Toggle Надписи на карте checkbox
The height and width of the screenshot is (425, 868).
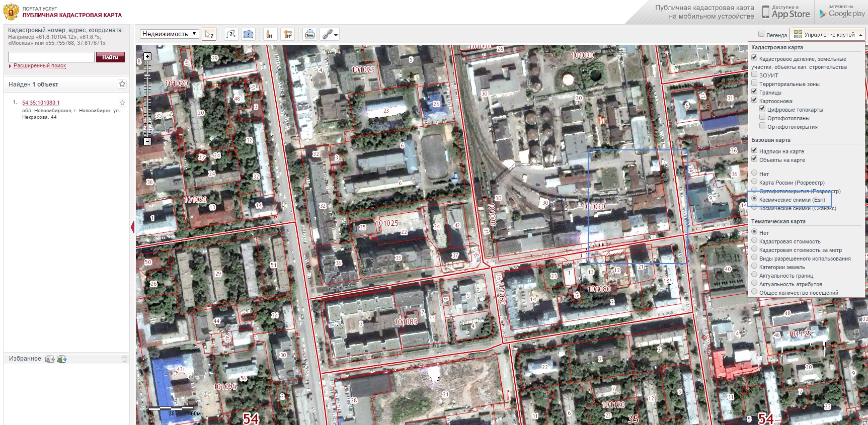tap(754, 150)
